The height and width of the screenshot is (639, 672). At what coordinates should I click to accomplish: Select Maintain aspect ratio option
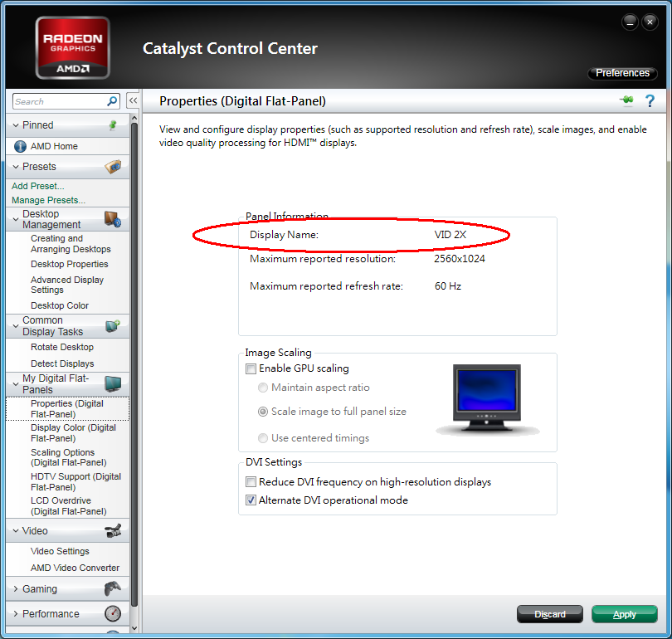[x=263, y=388]
